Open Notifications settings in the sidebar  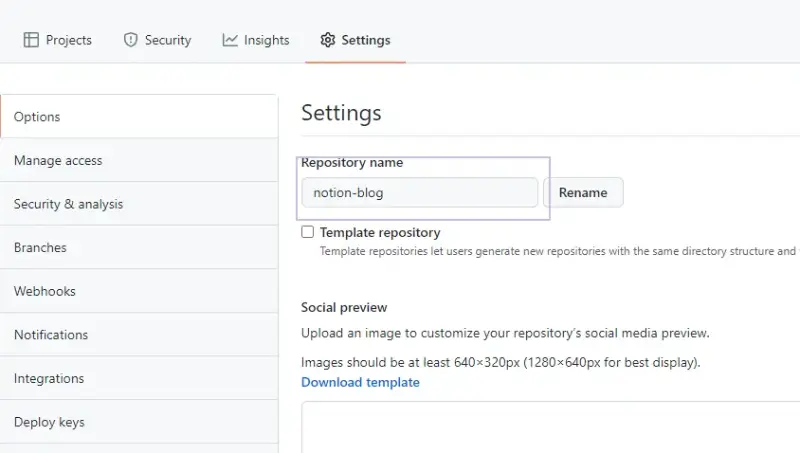click(51, 335)
